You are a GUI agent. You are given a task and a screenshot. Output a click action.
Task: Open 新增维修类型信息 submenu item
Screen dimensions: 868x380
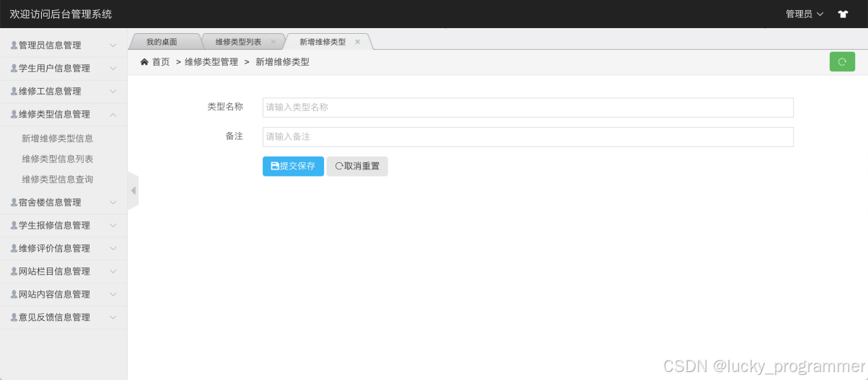pos(58,138)
